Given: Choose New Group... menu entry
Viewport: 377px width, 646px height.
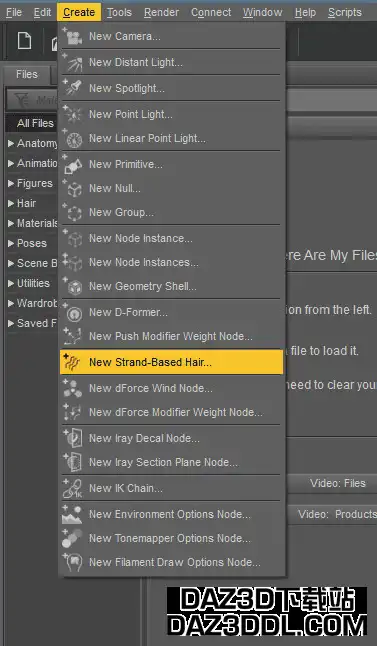Looking at the screenshot, I should [x=171, y=213].
